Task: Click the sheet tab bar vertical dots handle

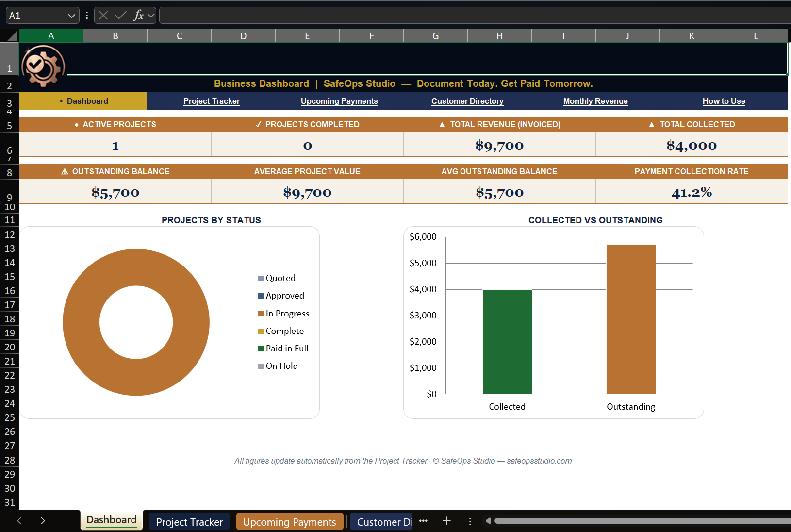Action: click(x=470, y=521)
